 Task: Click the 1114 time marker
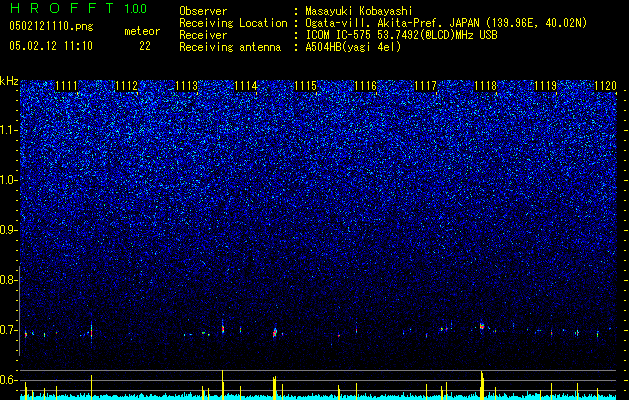(246, 86)
